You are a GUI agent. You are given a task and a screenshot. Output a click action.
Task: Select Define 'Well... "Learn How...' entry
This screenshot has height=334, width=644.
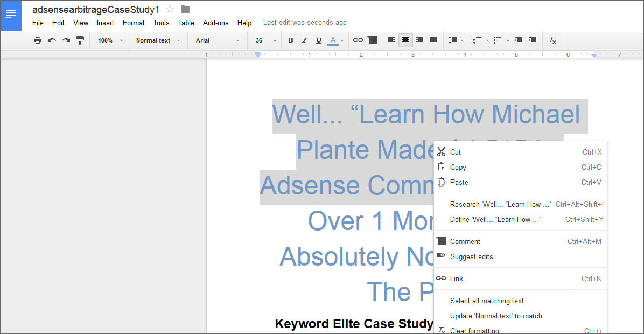520,220
